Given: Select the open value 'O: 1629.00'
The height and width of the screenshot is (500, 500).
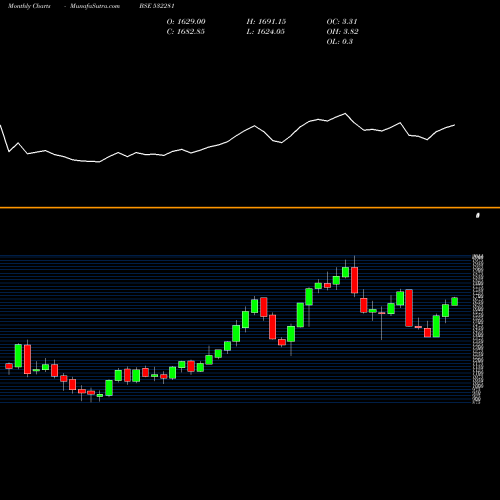Looking at the screenshot, I should coord(186,22).
